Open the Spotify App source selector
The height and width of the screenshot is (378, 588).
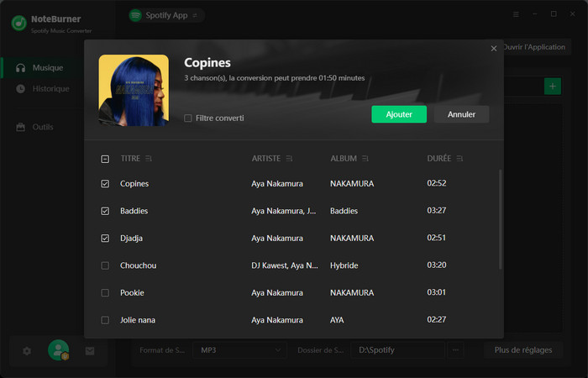tap(166, 15)
